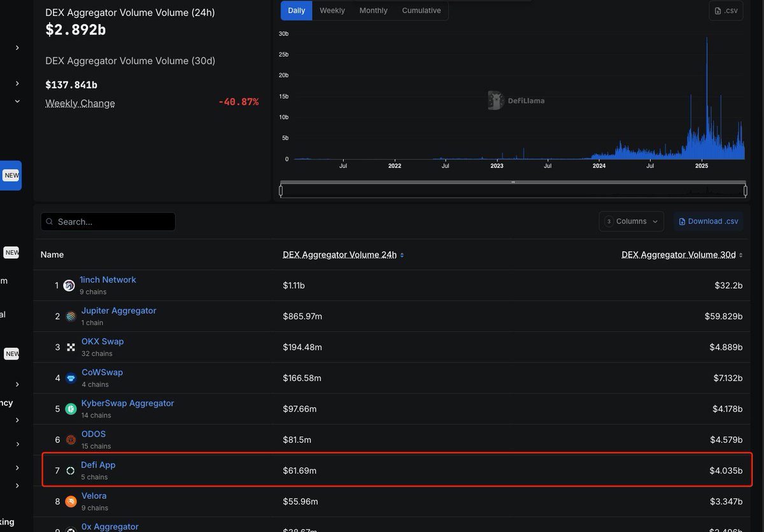The image size is (764, 532).
Task: Open the OKX Swap link
Action: pos(103,342)
